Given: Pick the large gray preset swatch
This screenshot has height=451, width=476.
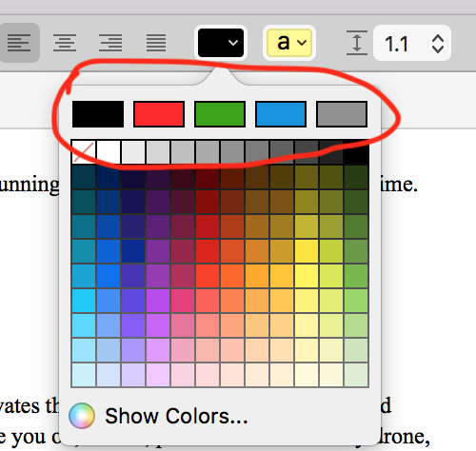Looking at the screenshot, I should pos(342,114).
